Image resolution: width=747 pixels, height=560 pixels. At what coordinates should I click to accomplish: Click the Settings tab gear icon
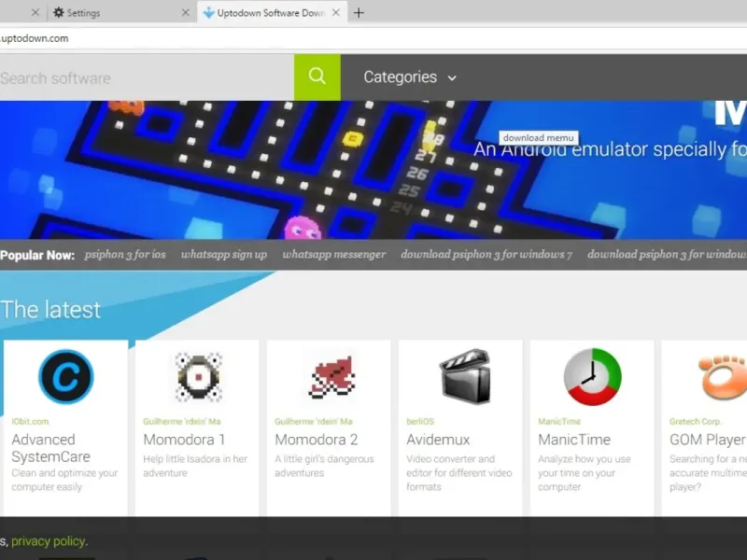pyautogui.click(x=58, y=13)
